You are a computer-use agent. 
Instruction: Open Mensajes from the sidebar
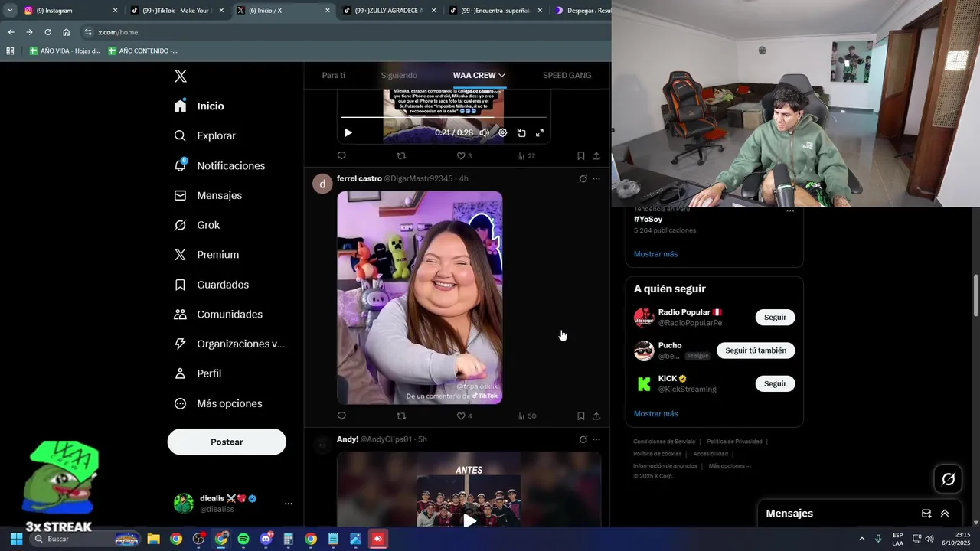point(208,195)
